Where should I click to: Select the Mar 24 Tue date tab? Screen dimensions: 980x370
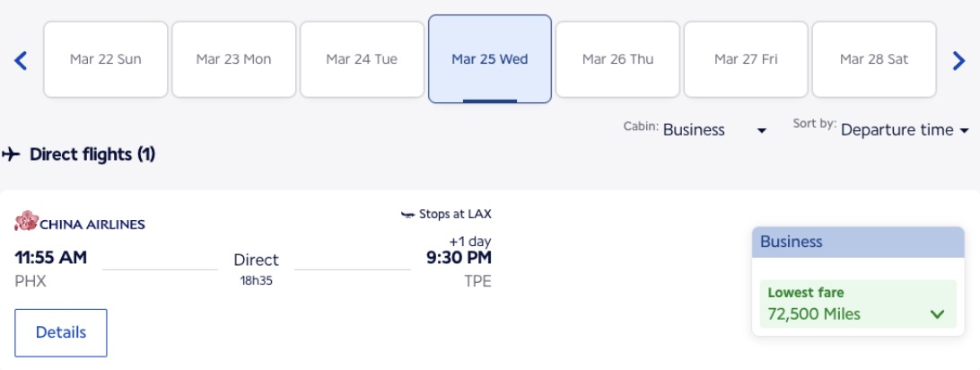tap(362, 60)
